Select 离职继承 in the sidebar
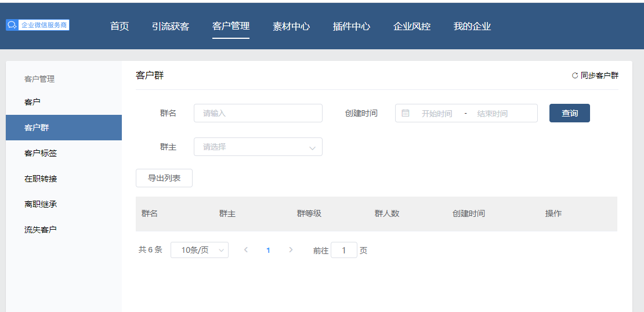Screen dimensions: 644x312 [x=64, y=204]
